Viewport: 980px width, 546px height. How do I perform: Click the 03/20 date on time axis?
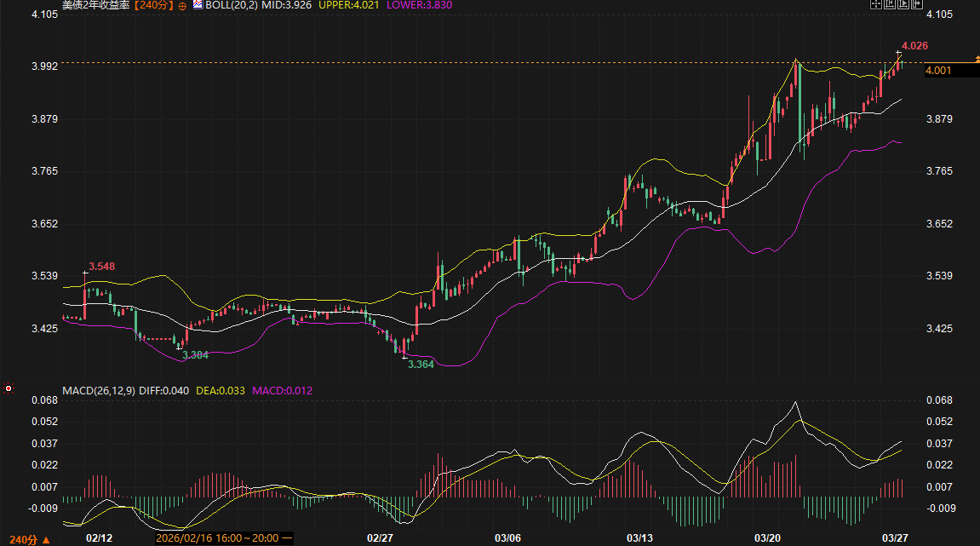768,538
